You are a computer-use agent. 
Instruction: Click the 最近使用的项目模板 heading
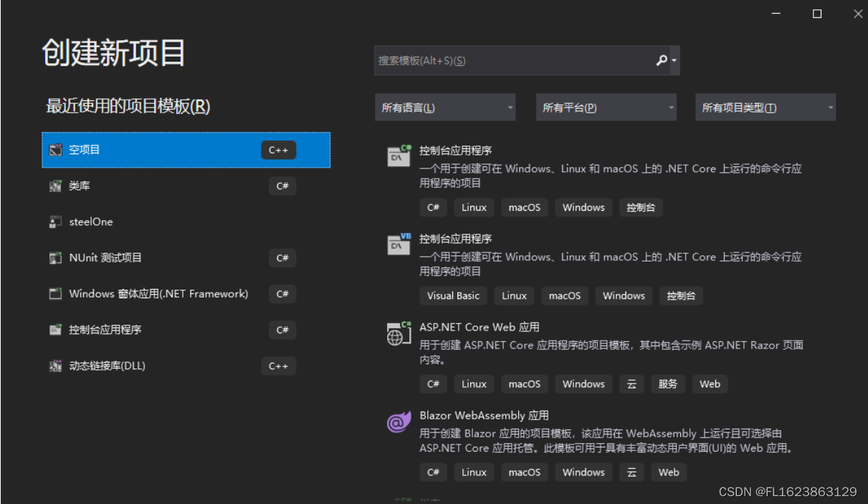tap(128, 106)
